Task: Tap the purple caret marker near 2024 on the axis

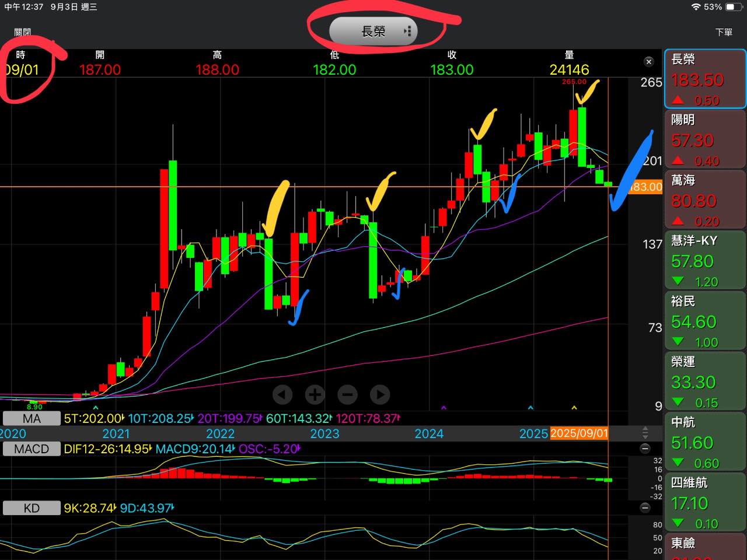Action: click(444, 407)
